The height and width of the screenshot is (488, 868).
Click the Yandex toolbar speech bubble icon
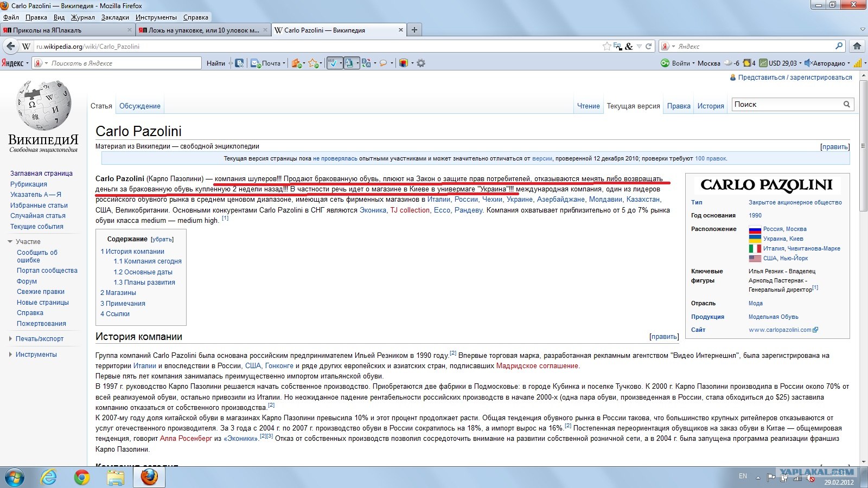click(383, 63)
